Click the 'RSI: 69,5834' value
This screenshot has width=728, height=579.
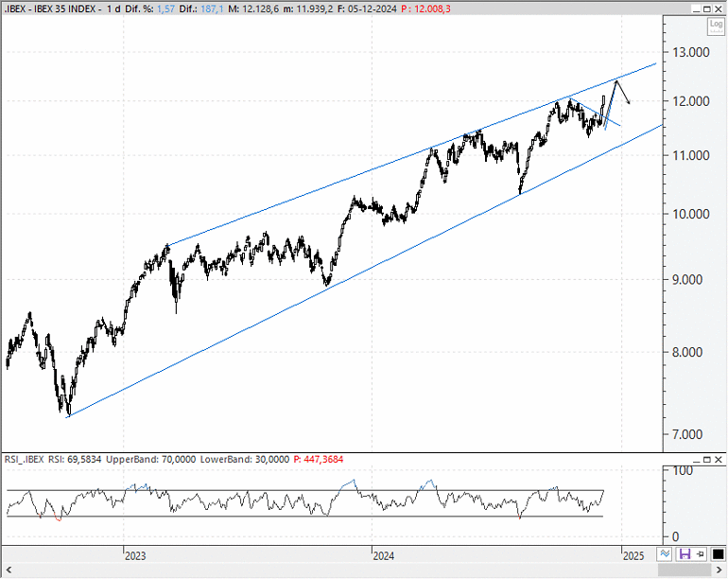click(x=75, y=460)
